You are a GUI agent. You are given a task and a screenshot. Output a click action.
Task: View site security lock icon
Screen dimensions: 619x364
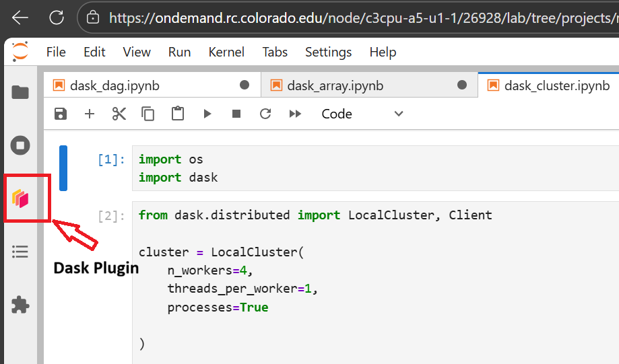tap(93, 17)
